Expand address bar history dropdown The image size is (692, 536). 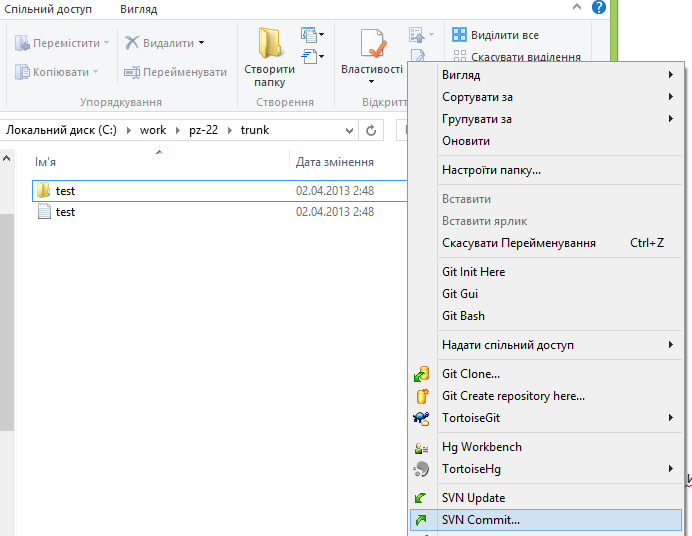[349, 131]
